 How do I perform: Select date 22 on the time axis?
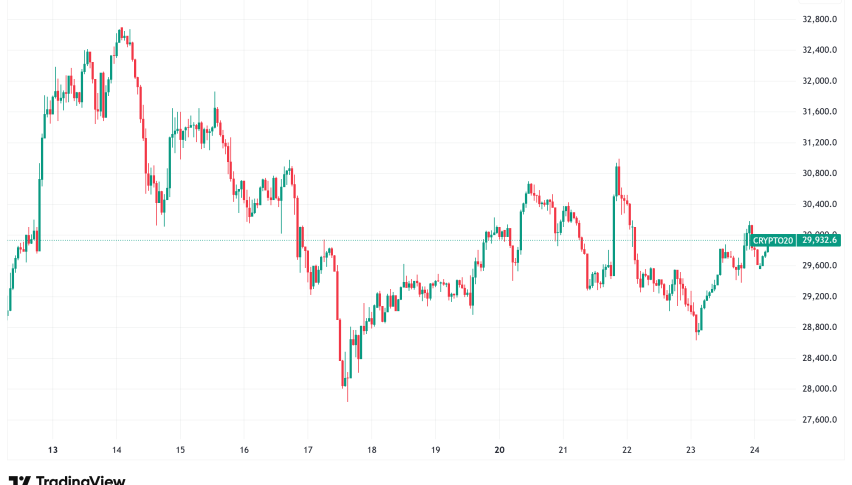pyautogui.click(x=627, y=450)
